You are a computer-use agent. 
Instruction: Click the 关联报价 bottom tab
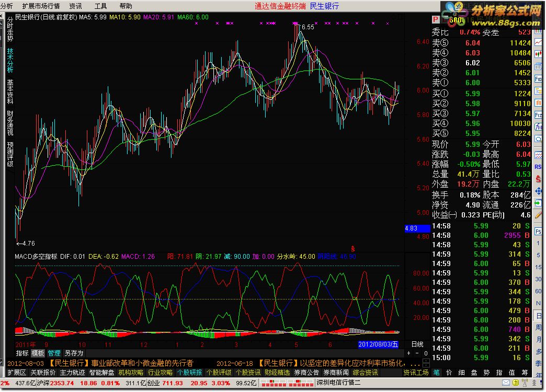point(43,373)
